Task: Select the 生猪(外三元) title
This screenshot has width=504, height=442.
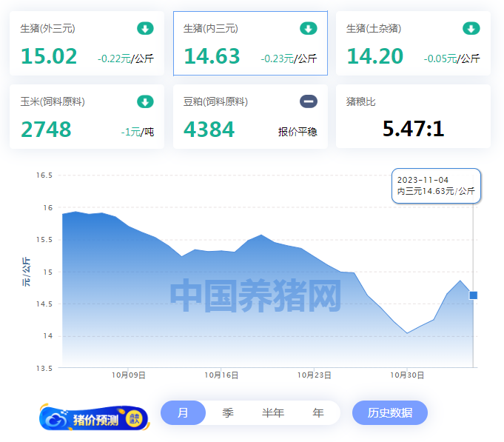Action: 47,28
